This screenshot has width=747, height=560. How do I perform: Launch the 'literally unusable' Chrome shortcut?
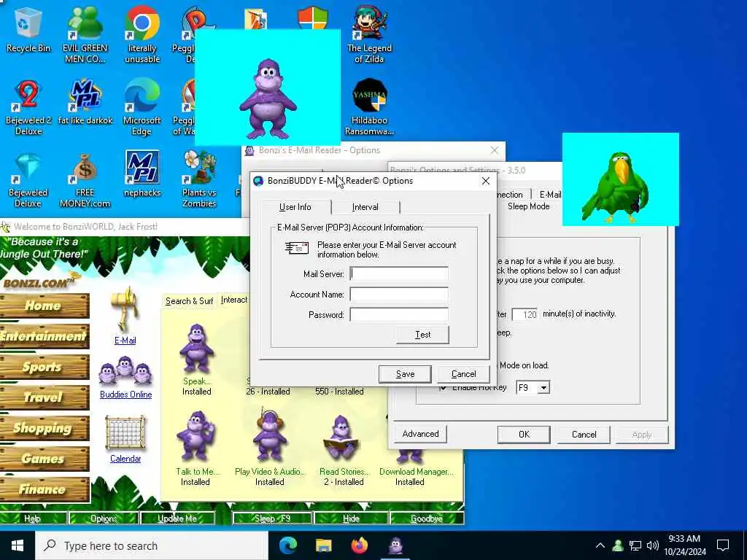142,35
